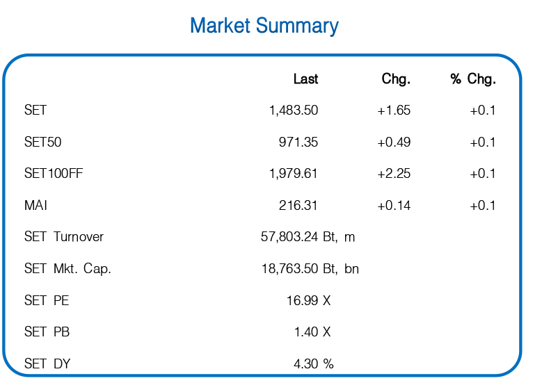The width and height of the screenshot is (542, 392).
Task: Click the SET50 row label
Action: (x=43, y=142)
